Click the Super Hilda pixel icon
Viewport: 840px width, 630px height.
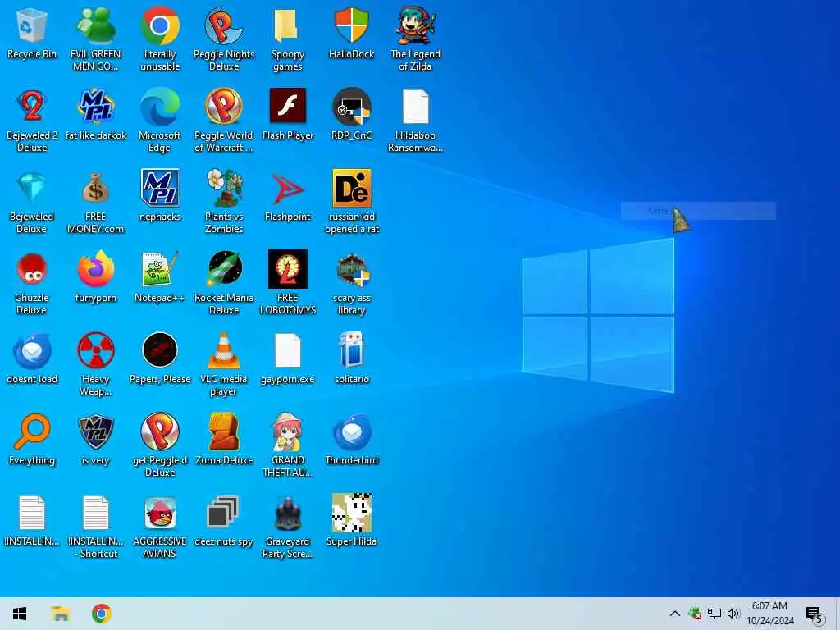click(351, 514)
